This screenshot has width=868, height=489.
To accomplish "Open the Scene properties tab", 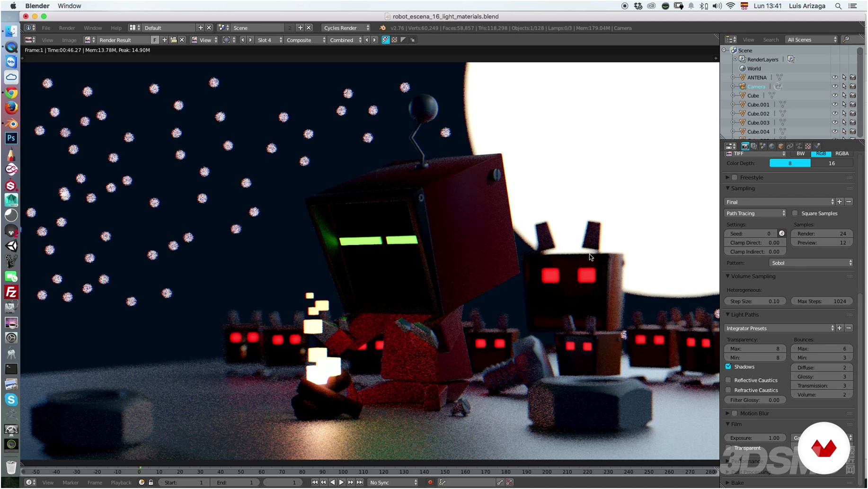I will tap(763, 146).
